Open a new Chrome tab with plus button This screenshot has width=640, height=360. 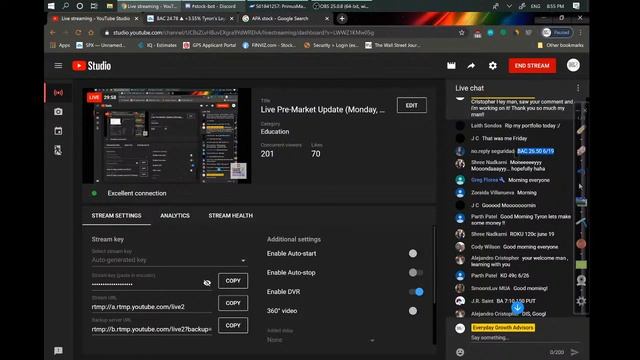tap(342, 18)
